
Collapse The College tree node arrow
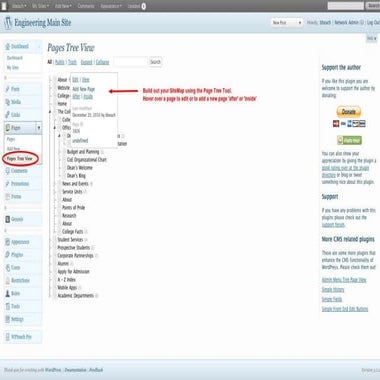50,112
